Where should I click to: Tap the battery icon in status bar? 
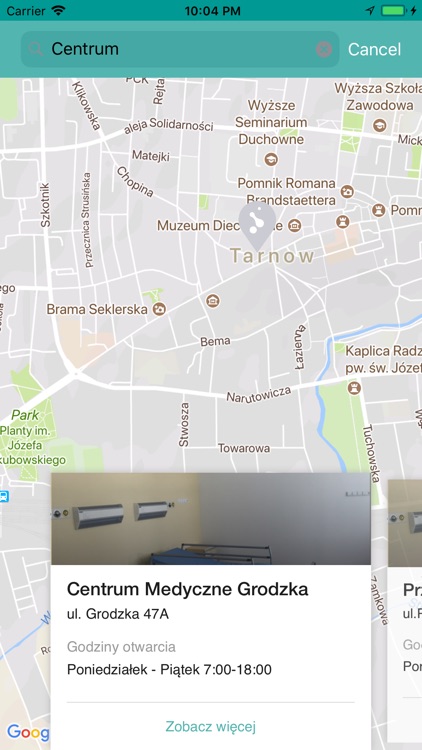click(x=393, y=11)
